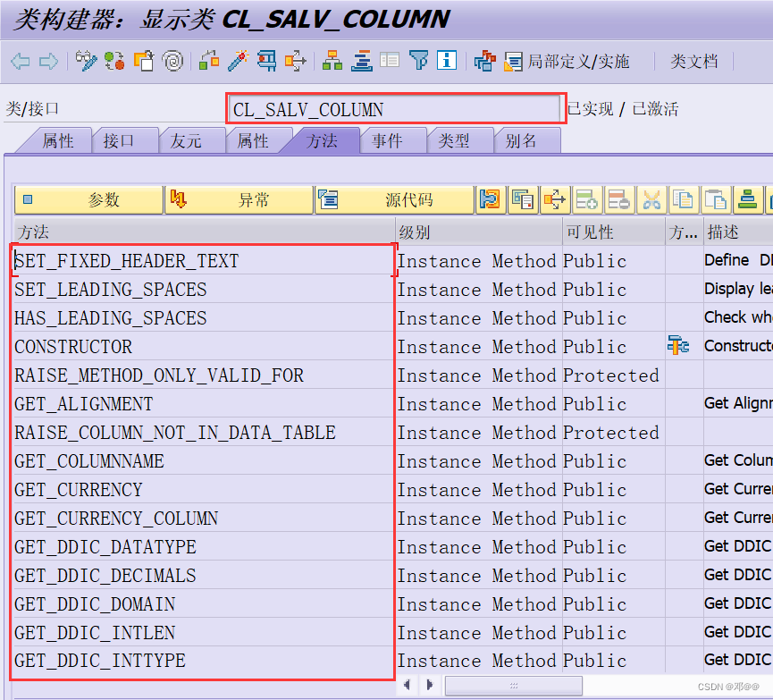This screenshot has height=700, width=773.
Task: Click the CL_SALV_COLUMN class name field
Action: [x=393, y=107]
